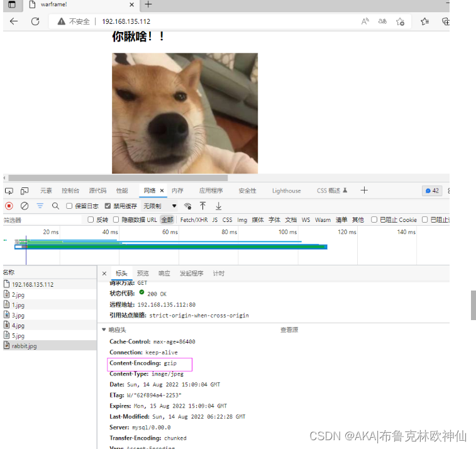Viewport: 476px width, 449px height.
Task: Uncheck disable cache (禁用缓存) checkbox
Action: (108, 206)
